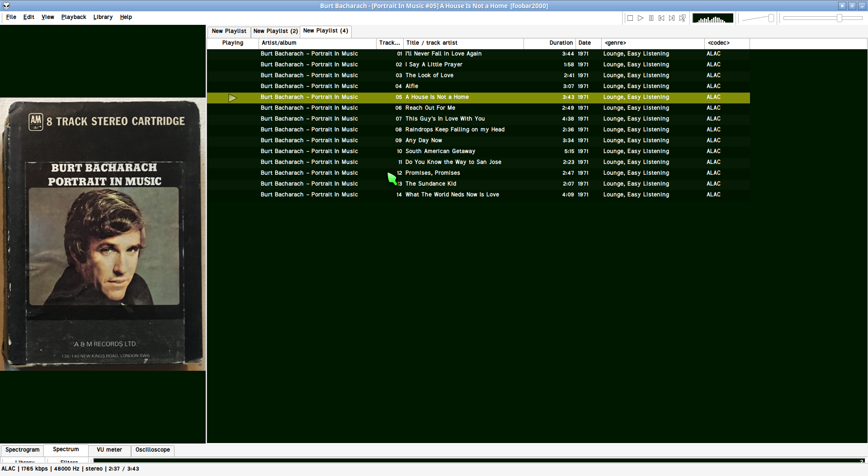868x476 pixels.
Task: Open the Library menu
Action: pos(103,17)
